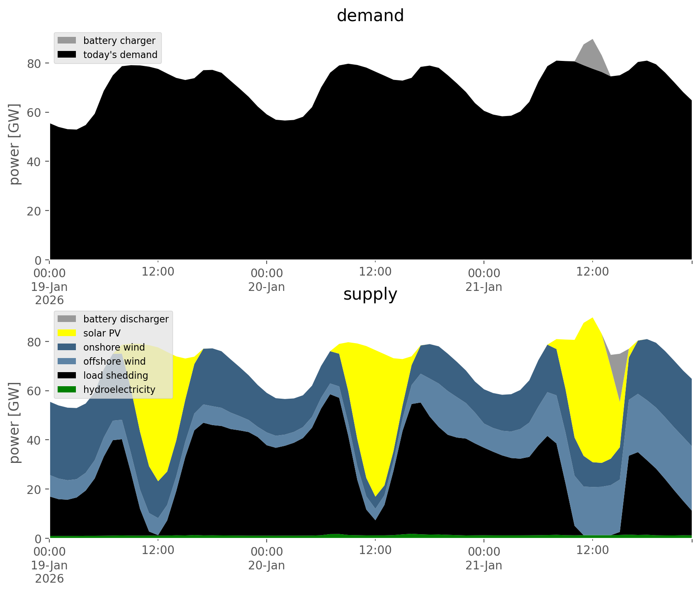Click the battery discharger gray legend swatch
This screenshot has height=593, width=700.
tap(67, 319)
